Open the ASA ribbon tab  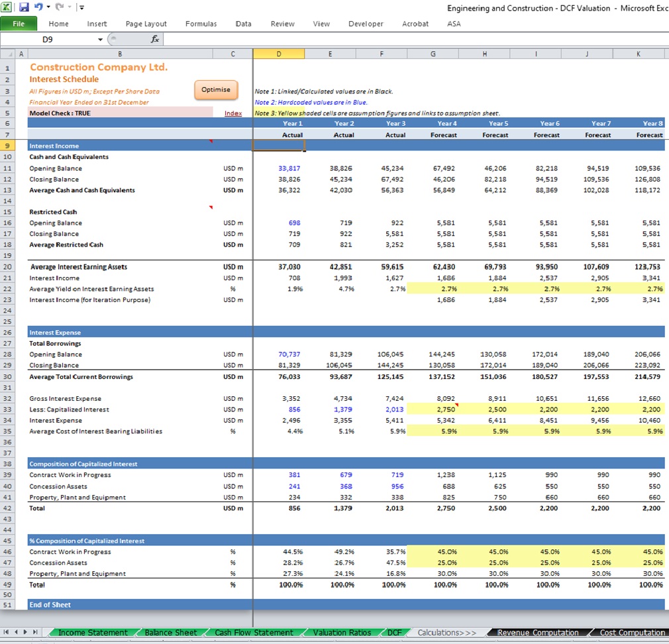(454, 24)
